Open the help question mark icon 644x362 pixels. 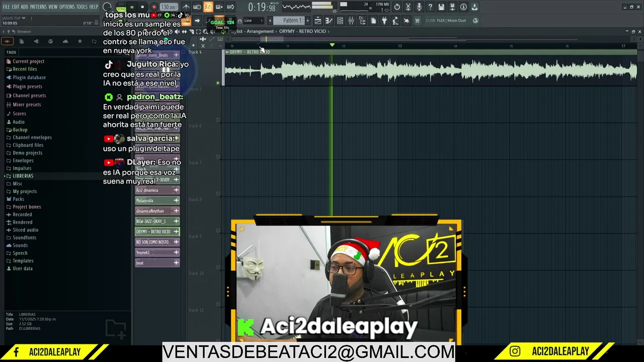click(x=430, y=7)
